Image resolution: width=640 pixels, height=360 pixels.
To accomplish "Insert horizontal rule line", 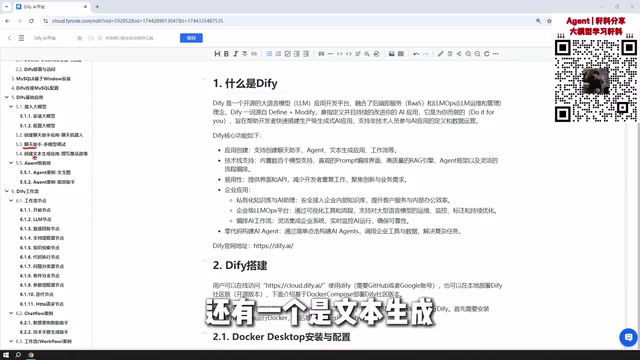I will tap(330, 54).
